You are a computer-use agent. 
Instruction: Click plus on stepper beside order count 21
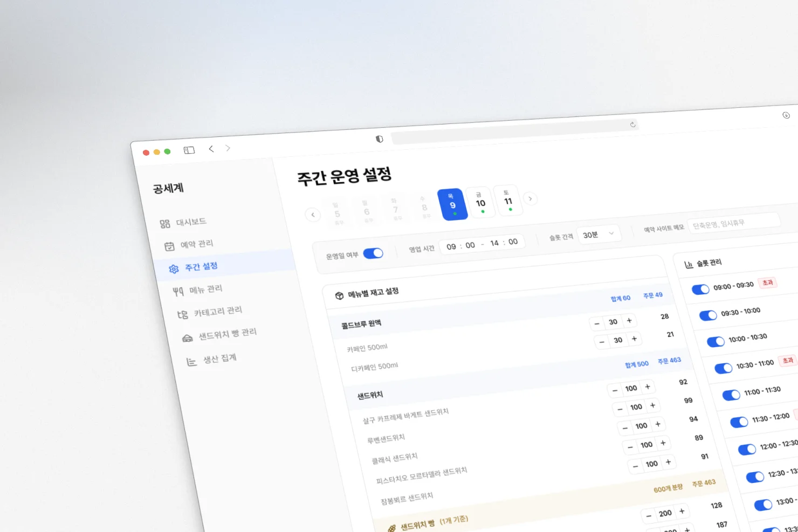[x=634, y=338]
